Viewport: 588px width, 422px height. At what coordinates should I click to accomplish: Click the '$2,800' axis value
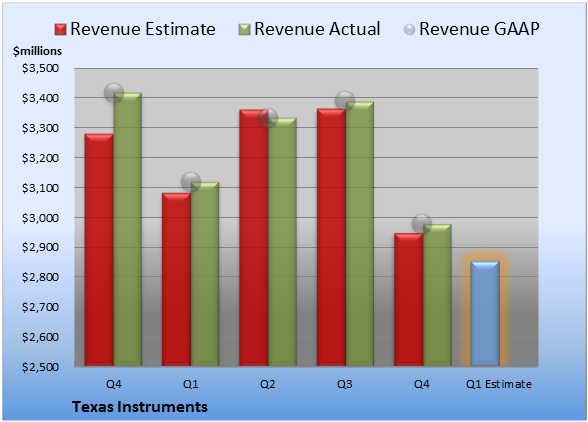coord(40,277)
